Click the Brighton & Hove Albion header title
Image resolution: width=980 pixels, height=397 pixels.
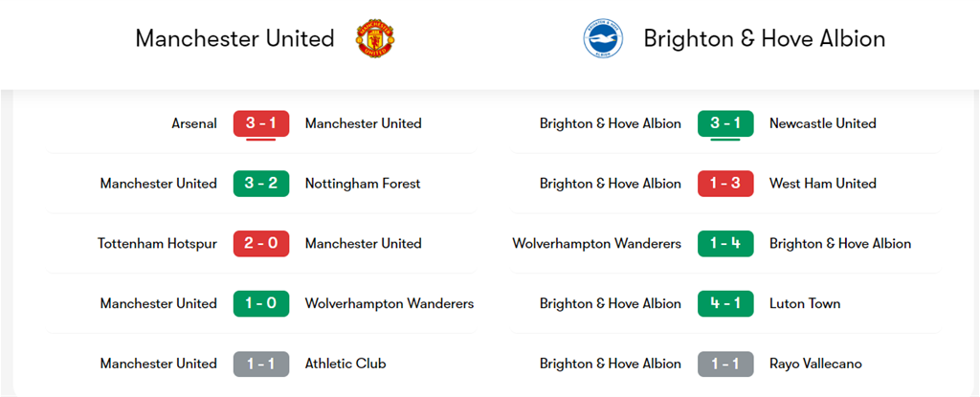pos(765,39)
